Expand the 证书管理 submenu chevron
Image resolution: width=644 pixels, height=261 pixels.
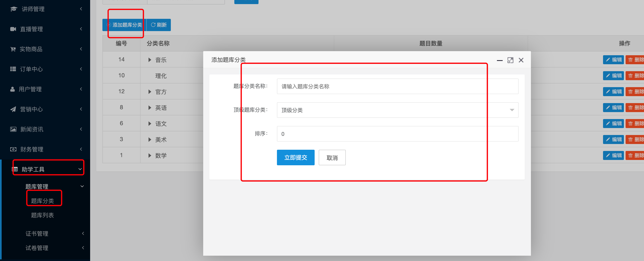click(x=83, y=233)
